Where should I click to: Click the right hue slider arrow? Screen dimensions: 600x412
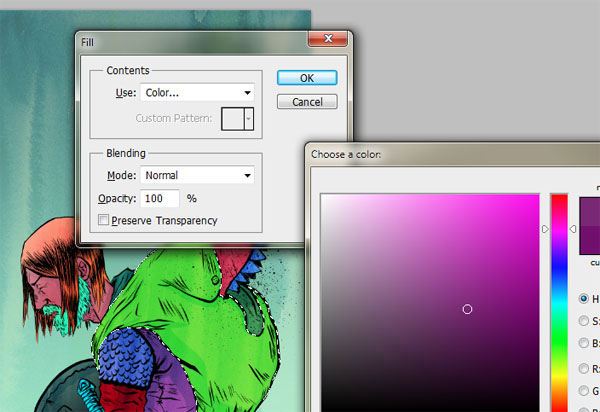[x=573, y=229]
